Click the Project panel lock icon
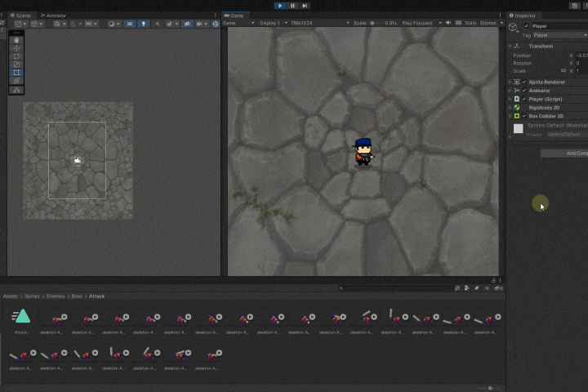This screenshot has width=588, height=392. [x=493, y=280]
